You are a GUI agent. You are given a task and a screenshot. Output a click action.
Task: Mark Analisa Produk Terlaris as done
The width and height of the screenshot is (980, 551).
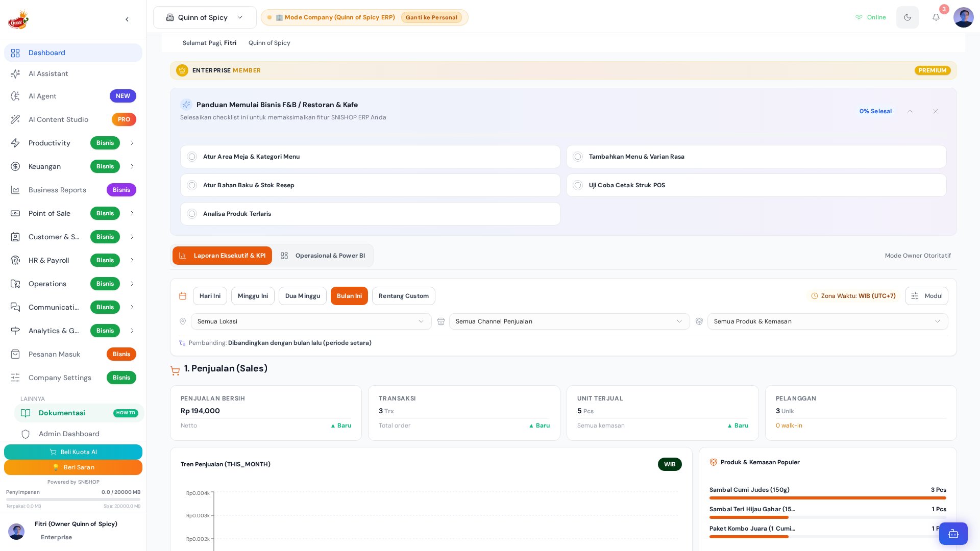[x=192, y=214]
